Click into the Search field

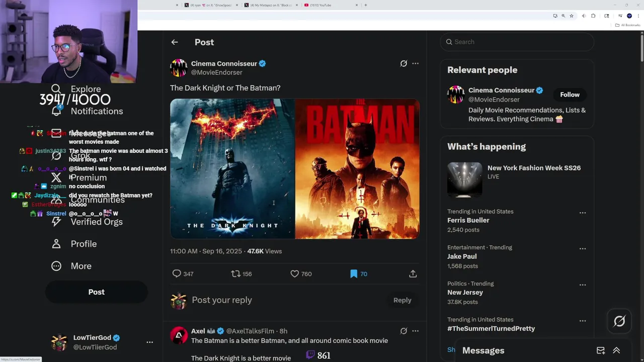point(517,42)
